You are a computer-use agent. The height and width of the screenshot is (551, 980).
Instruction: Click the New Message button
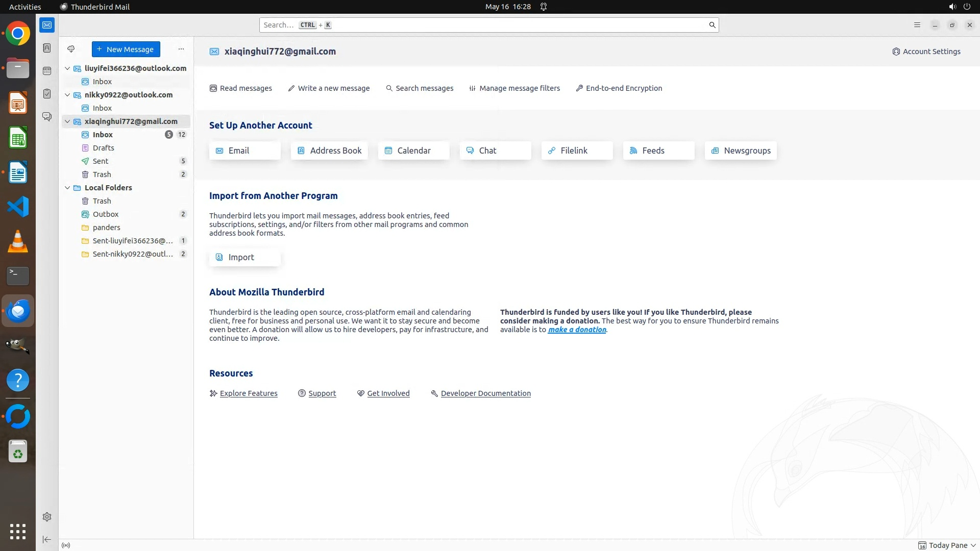(126, 49)
